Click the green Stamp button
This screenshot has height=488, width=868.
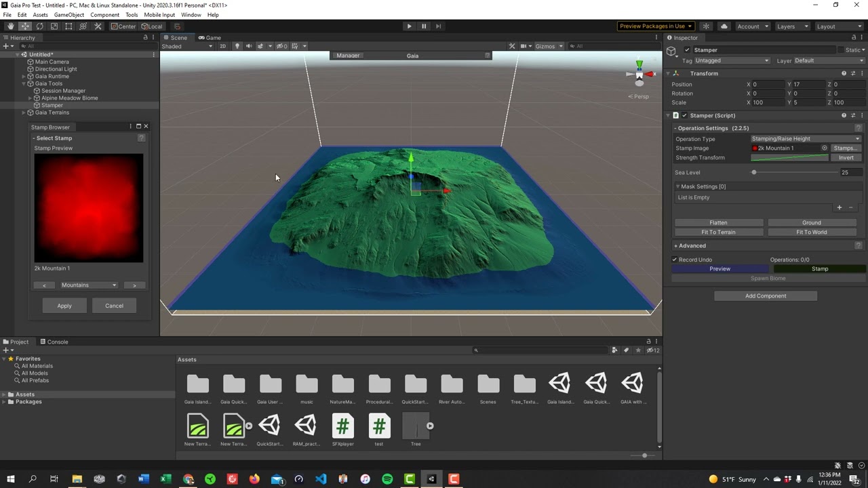point(820,269)
